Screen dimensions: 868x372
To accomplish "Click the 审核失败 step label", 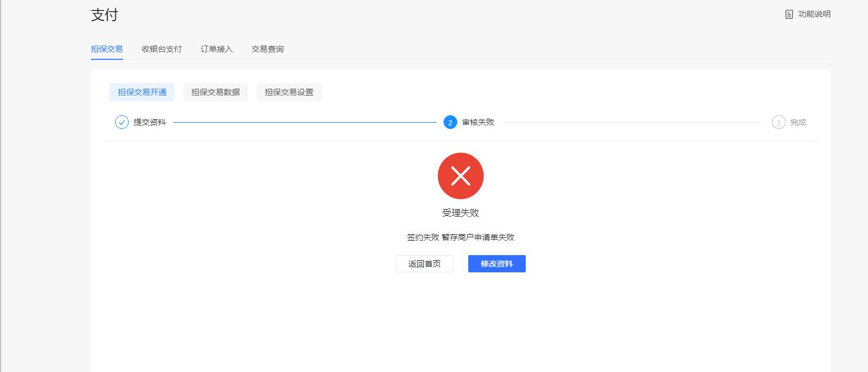I will coord(478,122).
